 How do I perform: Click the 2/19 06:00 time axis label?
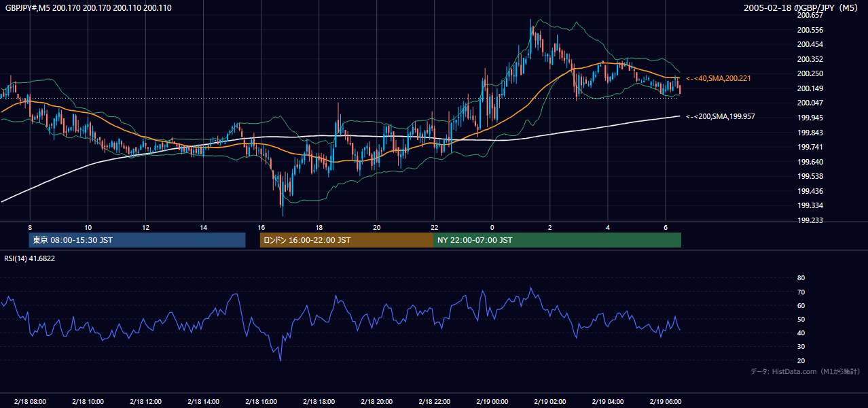(x=666, y=401)
